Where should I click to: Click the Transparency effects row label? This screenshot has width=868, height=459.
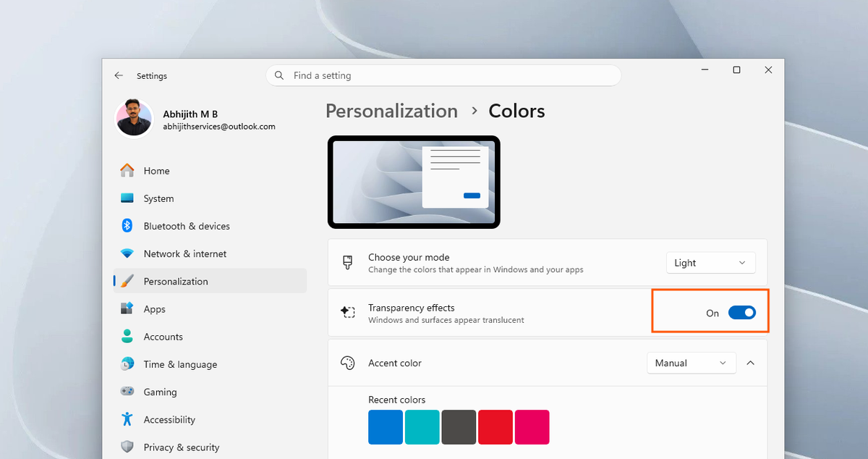412,308
